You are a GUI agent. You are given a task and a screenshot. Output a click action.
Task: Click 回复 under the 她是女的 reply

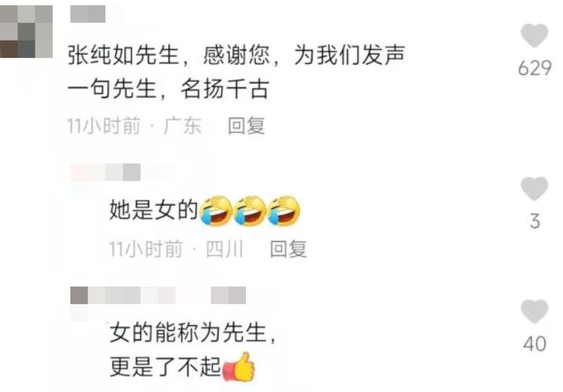pos(288,249)
